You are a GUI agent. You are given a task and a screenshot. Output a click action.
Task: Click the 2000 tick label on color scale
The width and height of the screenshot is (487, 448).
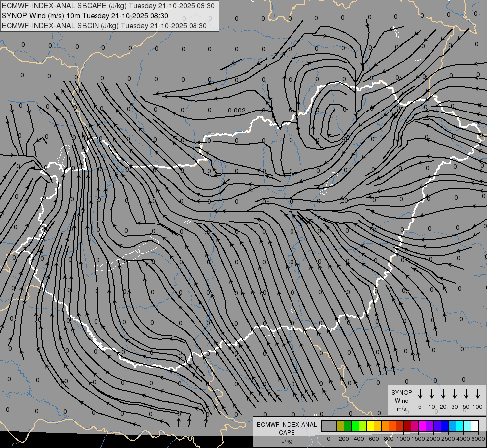(x=433, y=439)
